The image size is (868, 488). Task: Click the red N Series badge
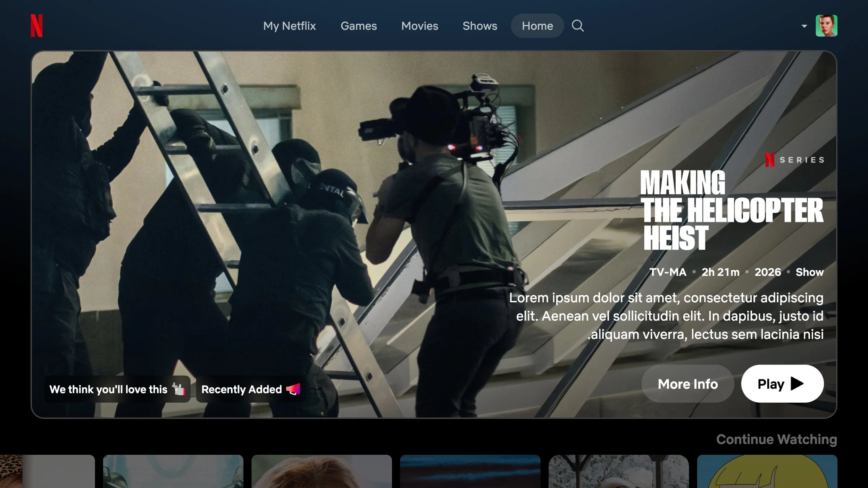794,160
